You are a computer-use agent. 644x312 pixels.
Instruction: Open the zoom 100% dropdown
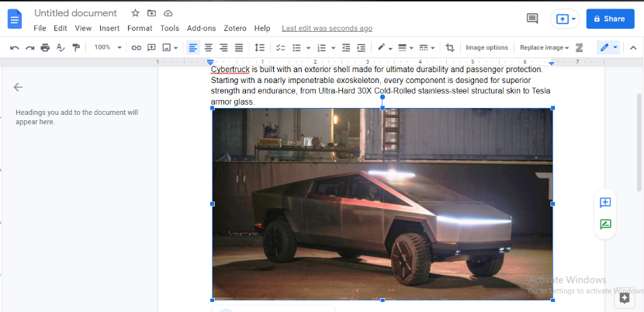pyautogui.click(x=108, y=47)
